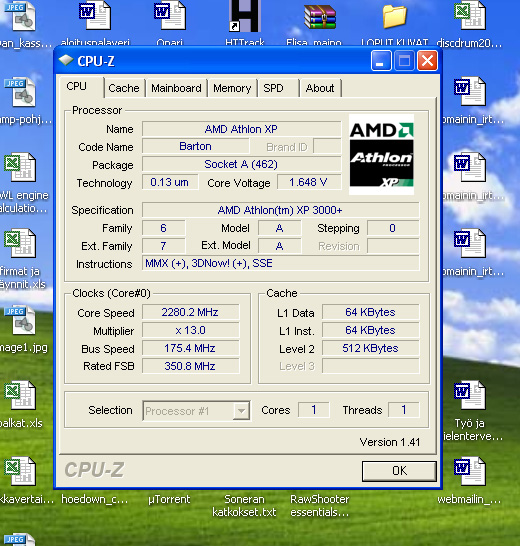
Task: Select the kkavertai Excel file icon
Action: click(x=20, y=471)
